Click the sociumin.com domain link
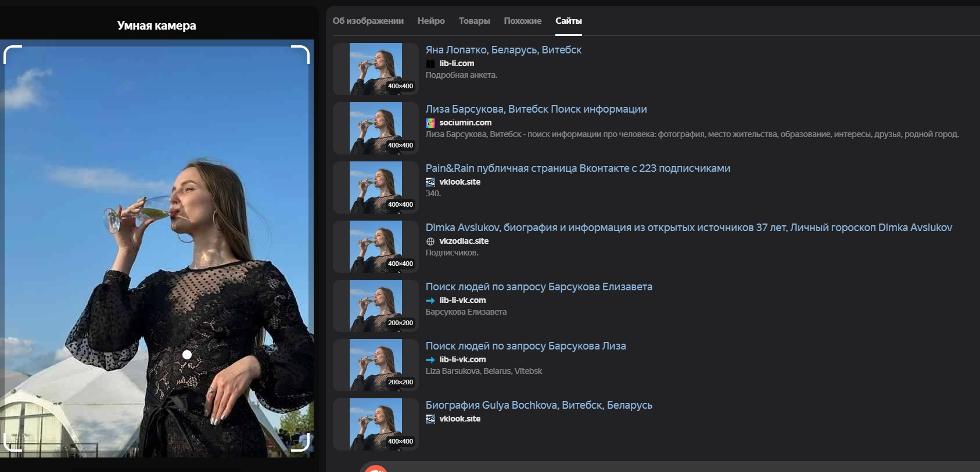Screen dimensions: 980x472 click(x=465, y=123)
